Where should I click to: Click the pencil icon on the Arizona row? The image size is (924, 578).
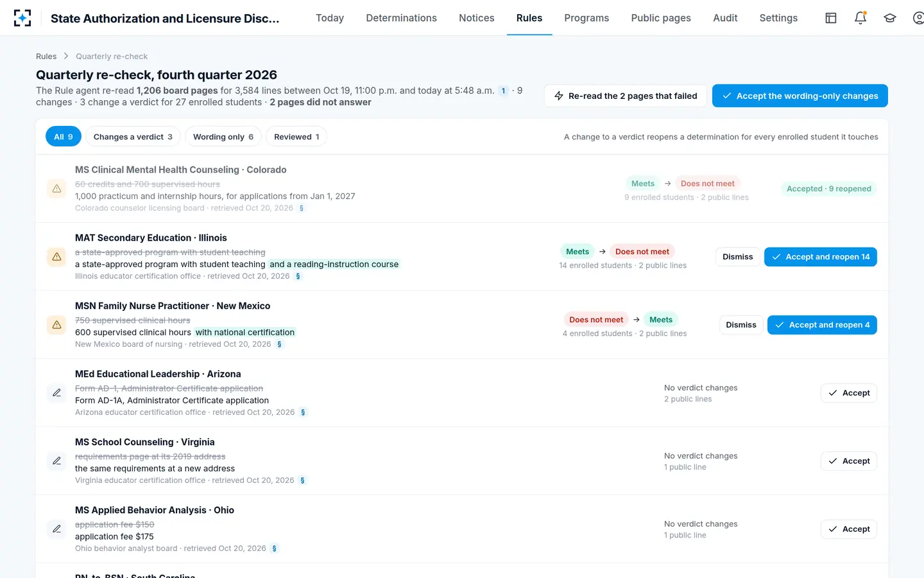57,393
